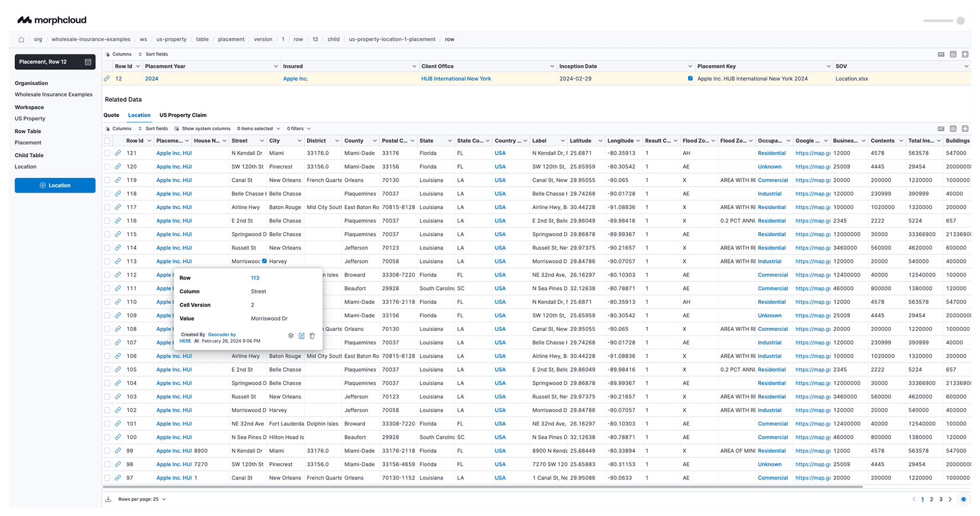Toggle the select-all checkbox in Location header
This screenshot has width=980, height=516.
click(x=107, y=141)
